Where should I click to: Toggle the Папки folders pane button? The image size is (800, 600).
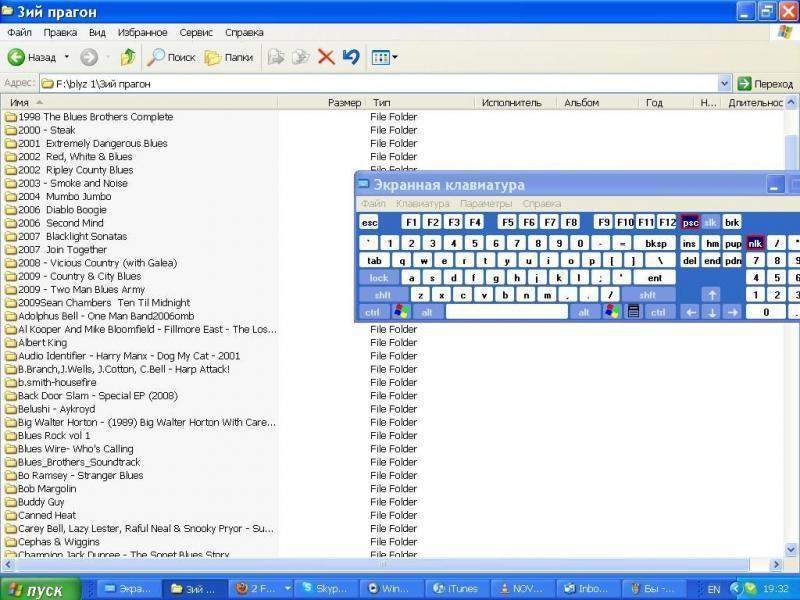click(x=229, y=57)
